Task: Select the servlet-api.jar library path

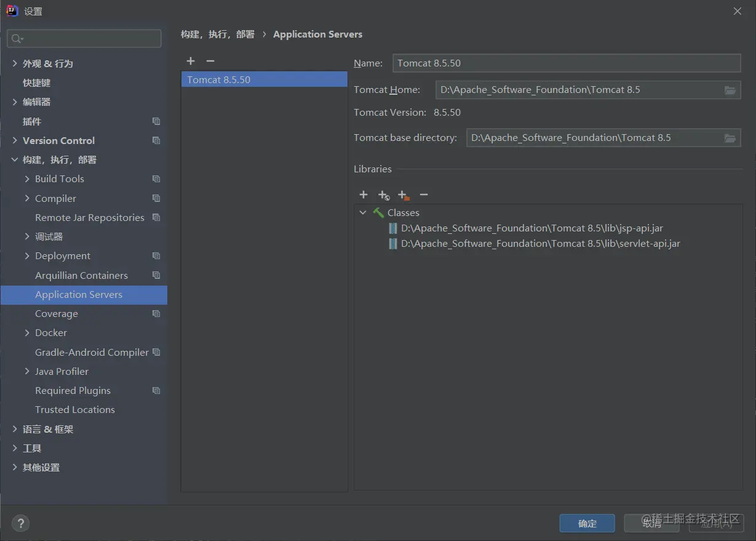Action: (x=541, y=244)
